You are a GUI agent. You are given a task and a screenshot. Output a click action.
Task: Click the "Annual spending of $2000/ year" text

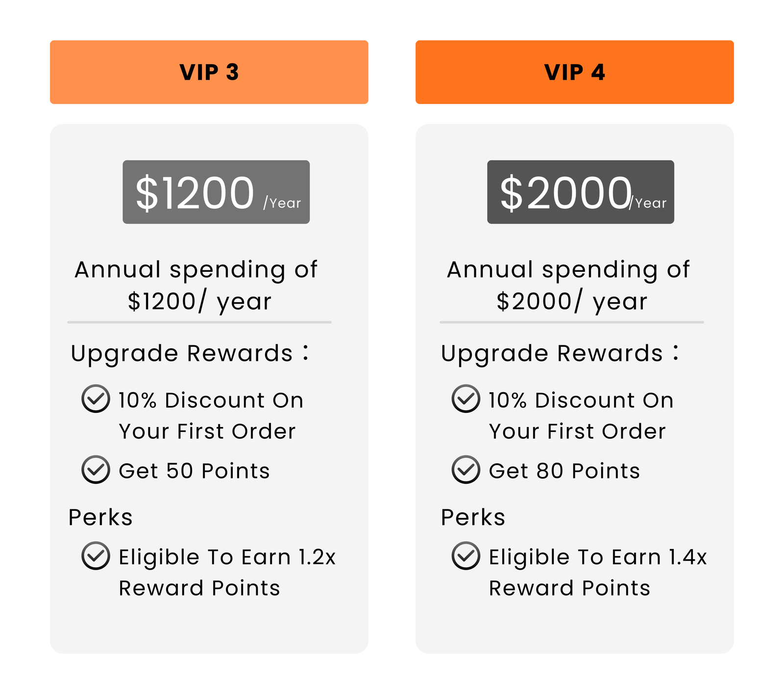pos(568,286)
